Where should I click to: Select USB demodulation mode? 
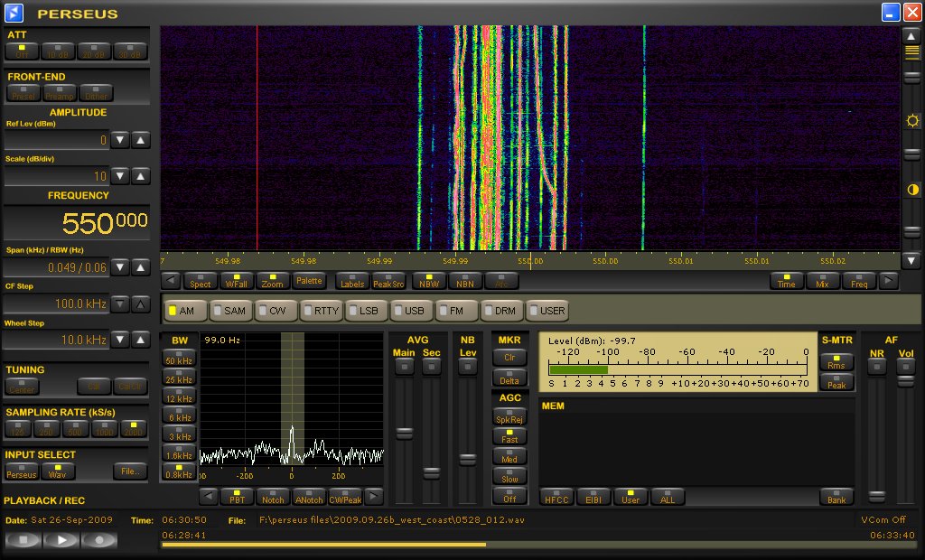pos(411,311)
